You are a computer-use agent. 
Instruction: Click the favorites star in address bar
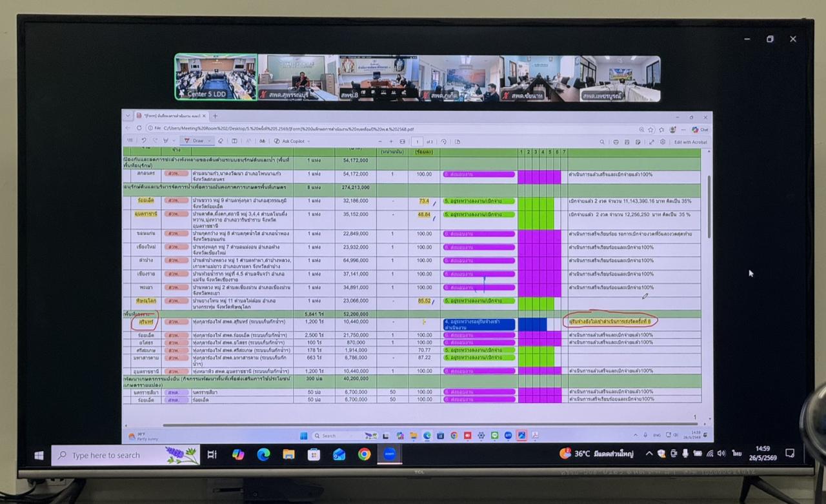[650, 129]
